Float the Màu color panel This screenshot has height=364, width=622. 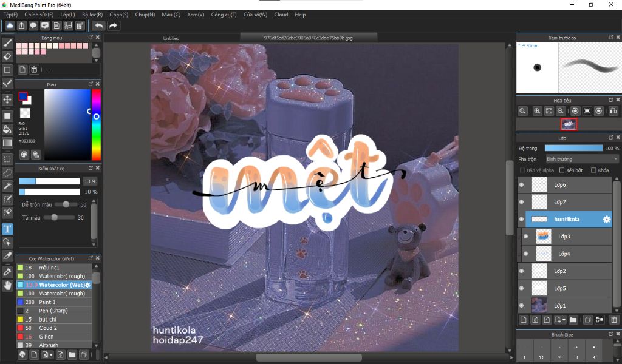coord(91,84)
